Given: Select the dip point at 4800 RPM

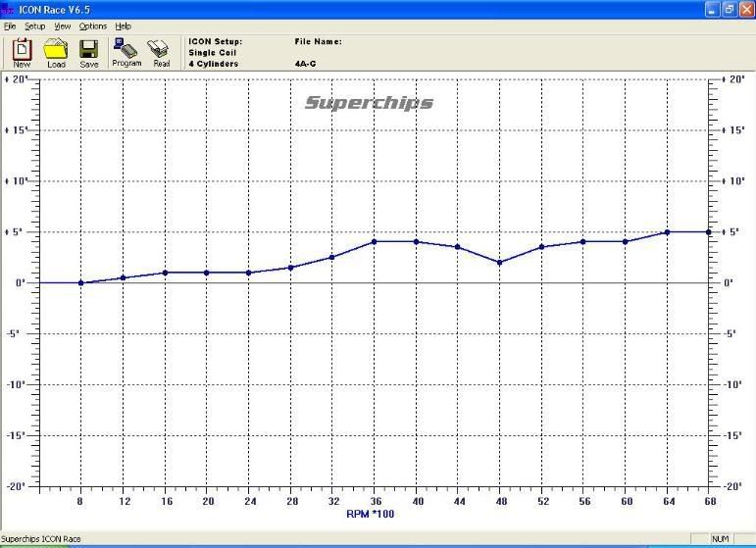Looking at the screenshot, I should point(499,263).
